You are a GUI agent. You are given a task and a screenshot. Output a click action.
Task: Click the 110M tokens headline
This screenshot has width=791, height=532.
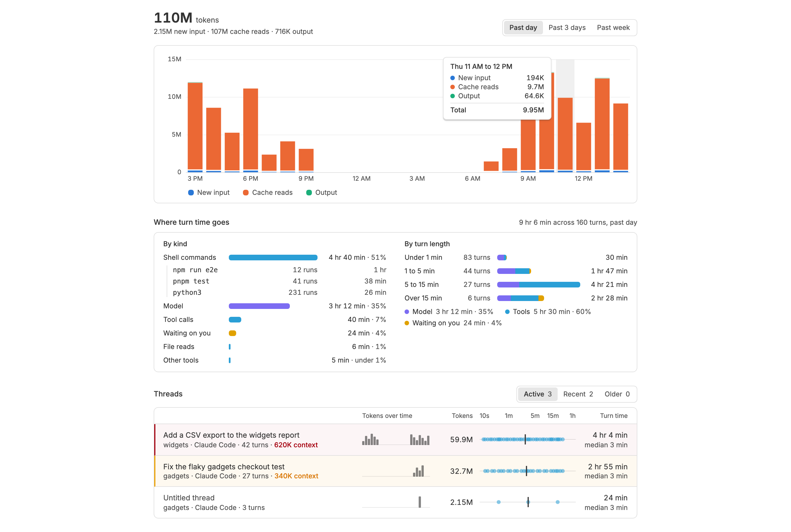click(x=186, y=18)
